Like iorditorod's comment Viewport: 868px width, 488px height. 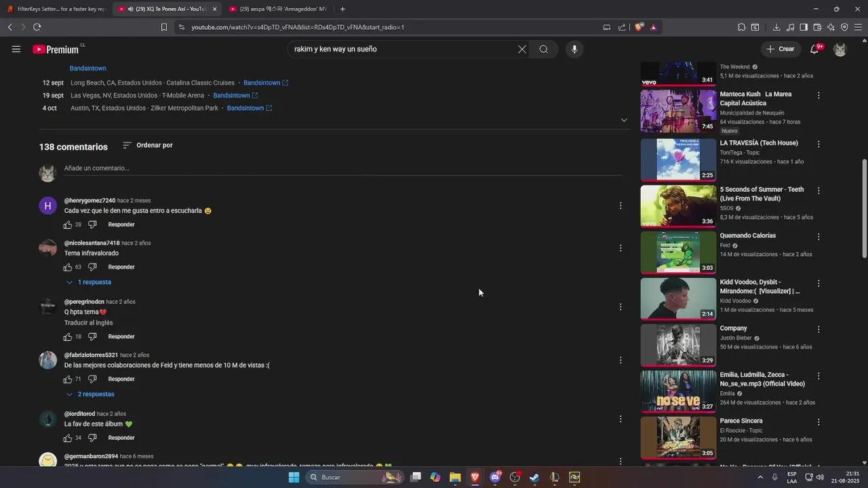[68, 438]
